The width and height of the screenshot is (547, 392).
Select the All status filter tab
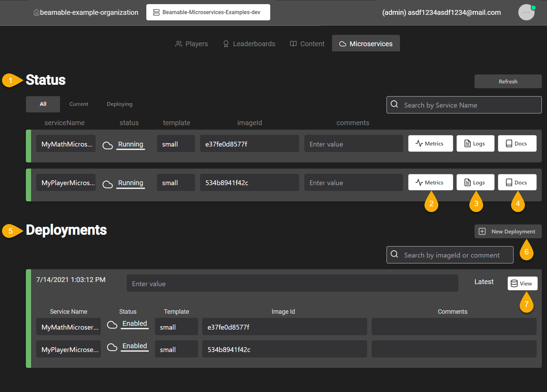(x=43, y=104)
